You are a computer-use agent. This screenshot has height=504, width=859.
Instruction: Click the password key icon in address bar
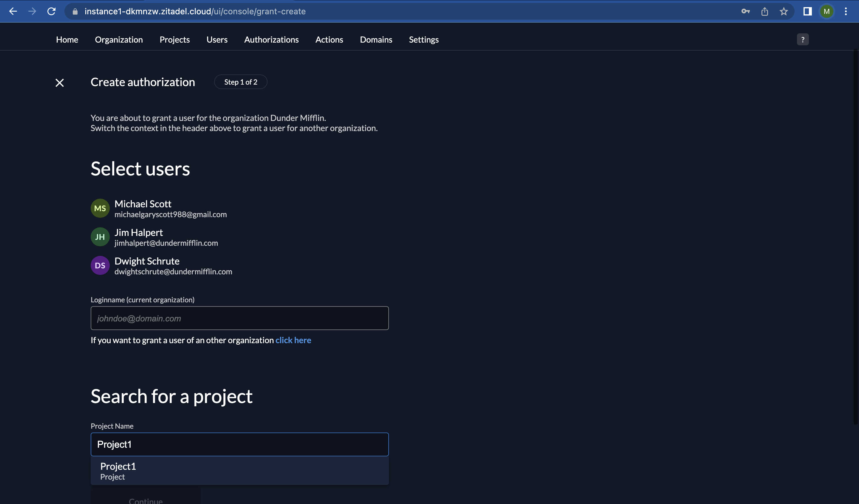point(745,11)
